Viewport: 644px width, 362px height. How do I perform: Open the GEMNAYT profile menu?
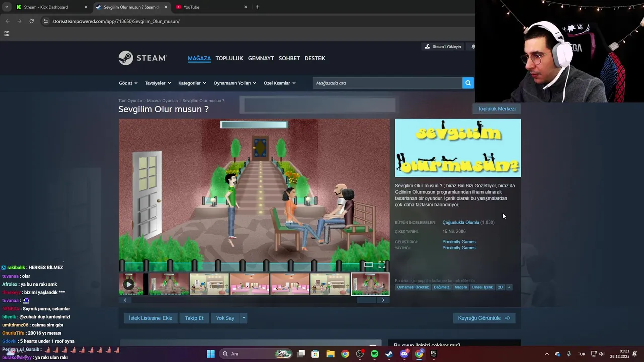point(261,58)
